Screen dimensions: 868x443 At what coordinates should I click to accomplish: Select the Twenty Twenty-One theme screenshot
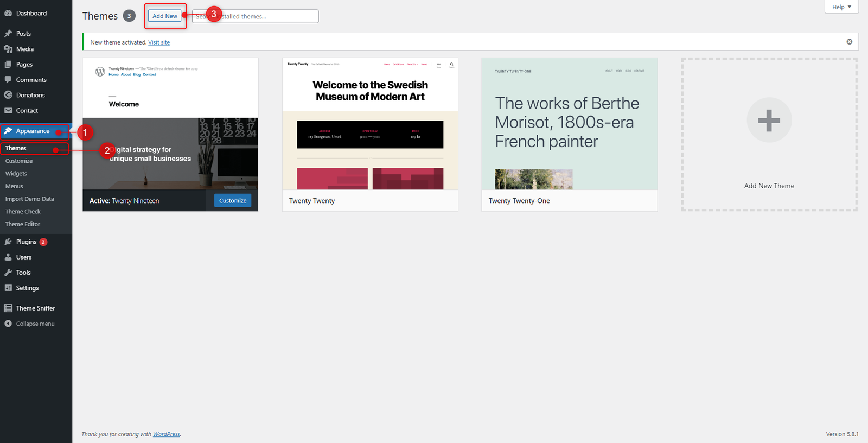[570, 124]
